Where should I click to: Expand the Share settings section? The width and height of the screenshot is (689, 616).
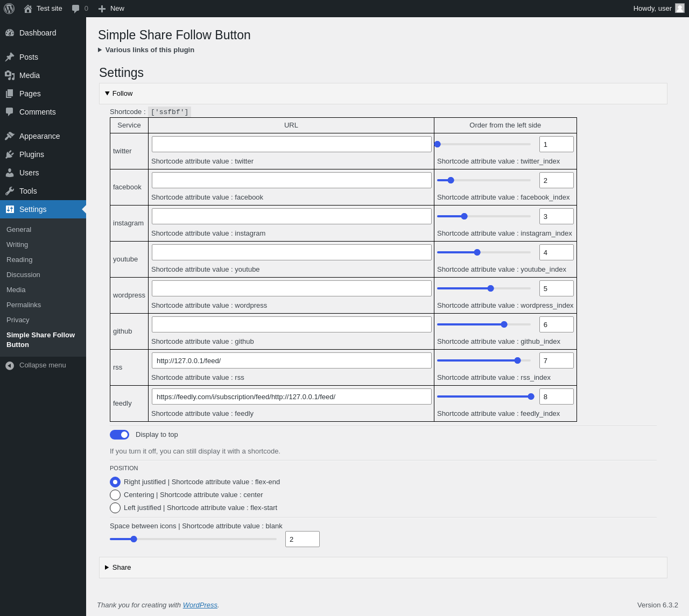click(x=121, y=568)
